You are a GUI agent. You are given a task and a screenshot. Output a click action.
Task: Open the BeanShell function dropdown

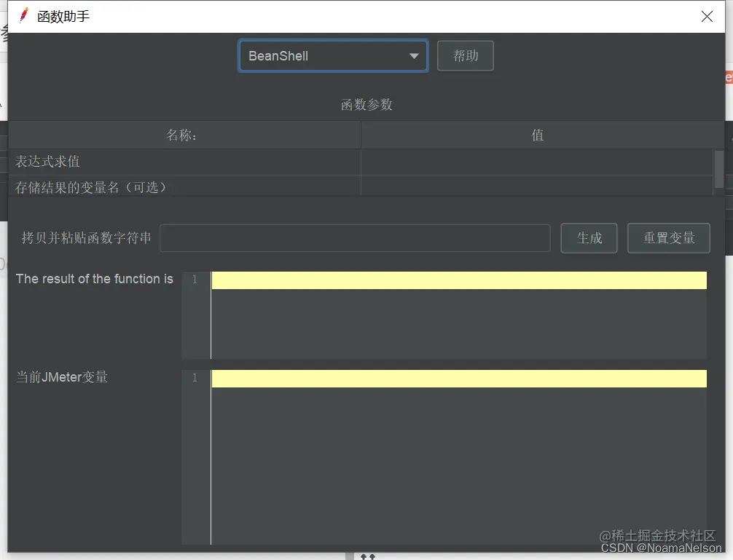[x=333, y=55]
